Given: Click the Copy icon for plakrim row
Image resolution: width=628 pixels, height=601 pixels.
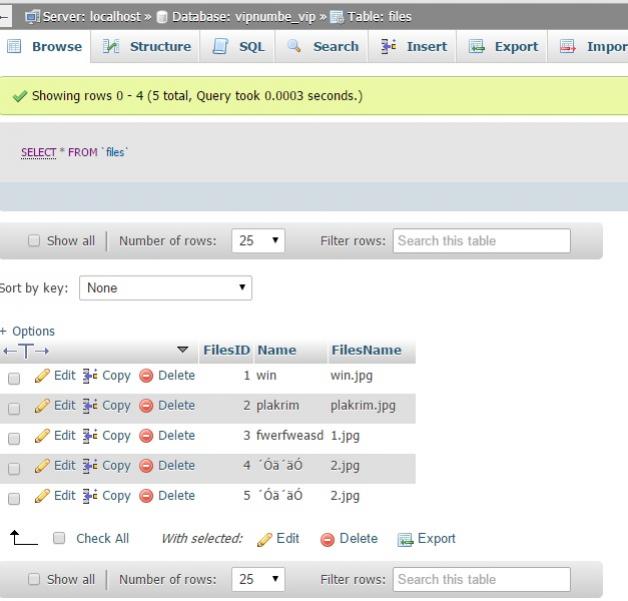Looking at the screenshot, I should [90, 406].
